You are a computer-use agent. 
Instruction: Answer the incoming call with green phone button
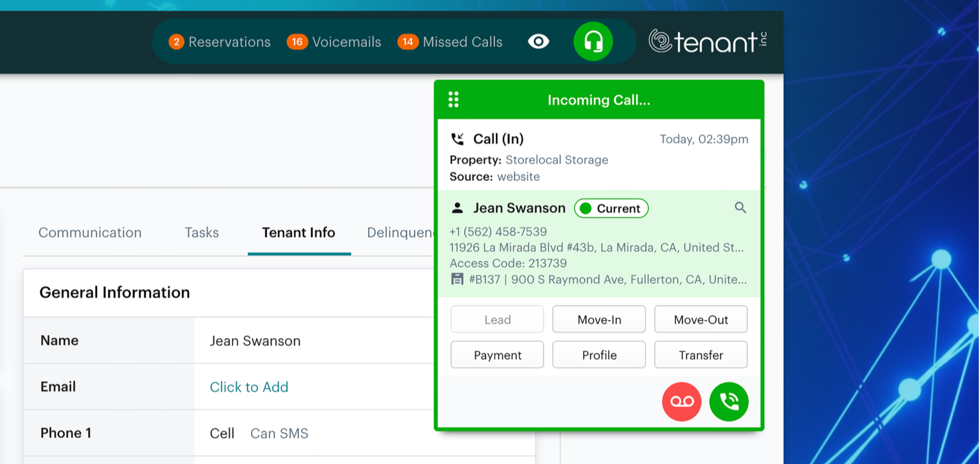728,402
